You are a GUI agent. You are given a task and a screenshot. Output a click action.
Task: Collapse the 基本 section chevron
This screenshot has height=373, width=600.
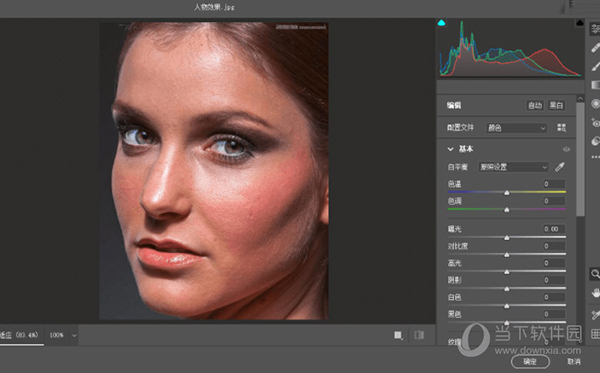point(450,149)
